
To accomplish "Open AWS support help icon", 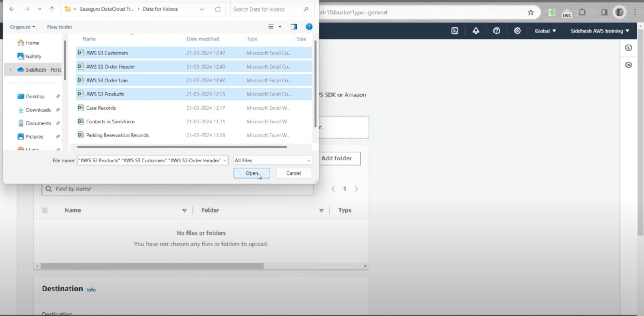I will (497, 31).
